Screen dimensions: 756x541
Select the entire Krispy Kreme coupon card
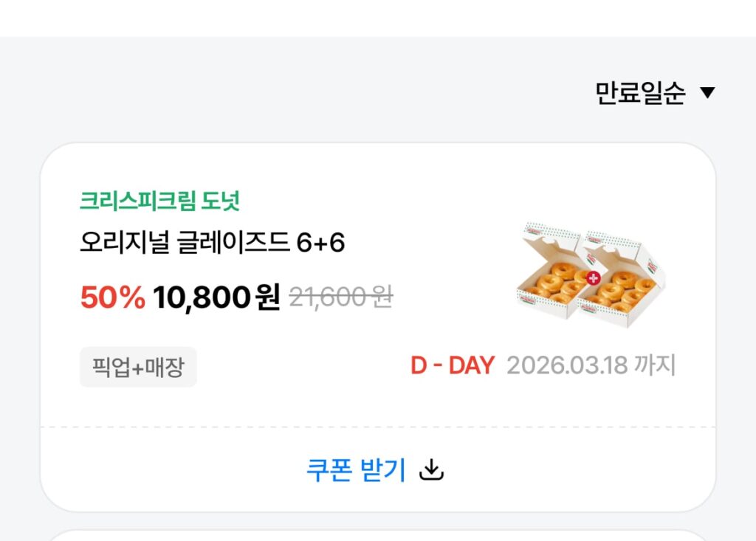(x=378, y=325)
